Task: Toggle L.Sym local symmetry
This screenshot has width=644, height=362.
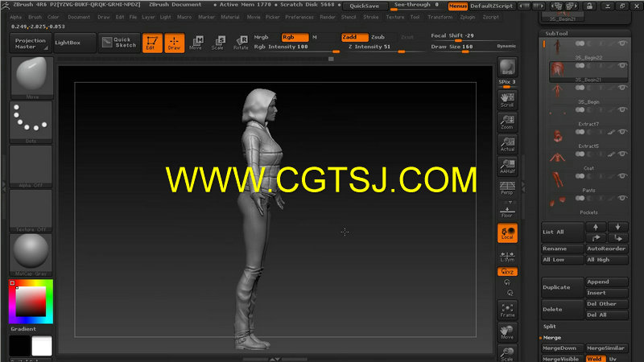Action: click(x=507, y=257)
